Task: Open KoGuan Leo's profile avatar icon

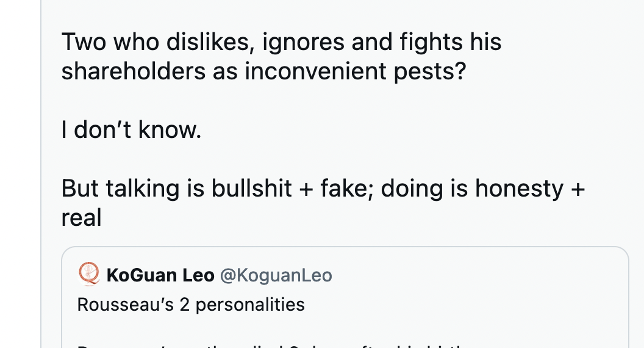Action: point(88,274)
